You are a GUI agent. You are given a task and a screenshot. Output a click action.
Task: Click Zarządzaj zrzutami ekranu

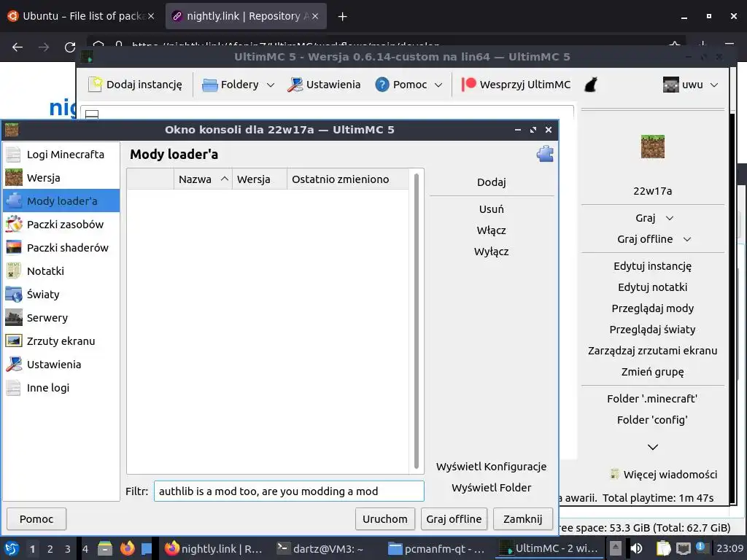point(653,351)
